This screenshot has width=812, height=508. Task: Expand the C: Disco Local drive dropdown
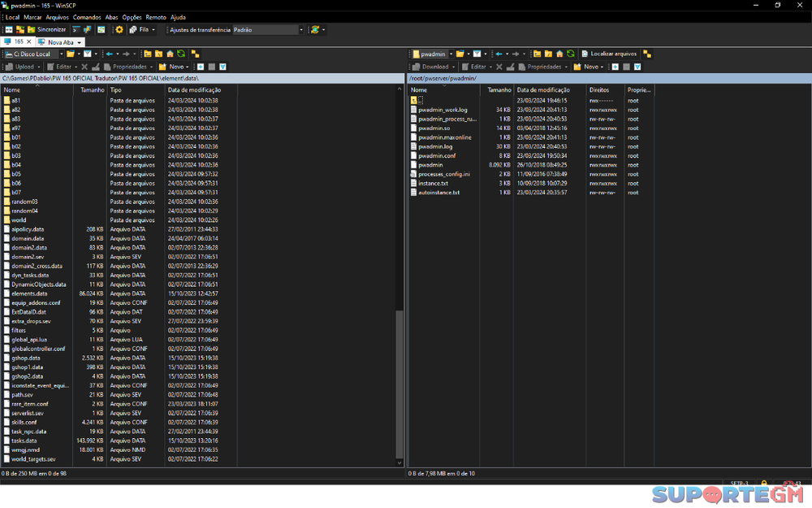60,54
